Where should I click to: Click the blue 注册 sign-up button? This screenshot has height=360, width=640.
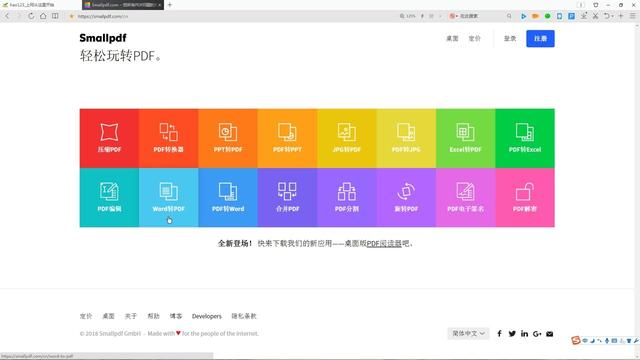[540, 38]
